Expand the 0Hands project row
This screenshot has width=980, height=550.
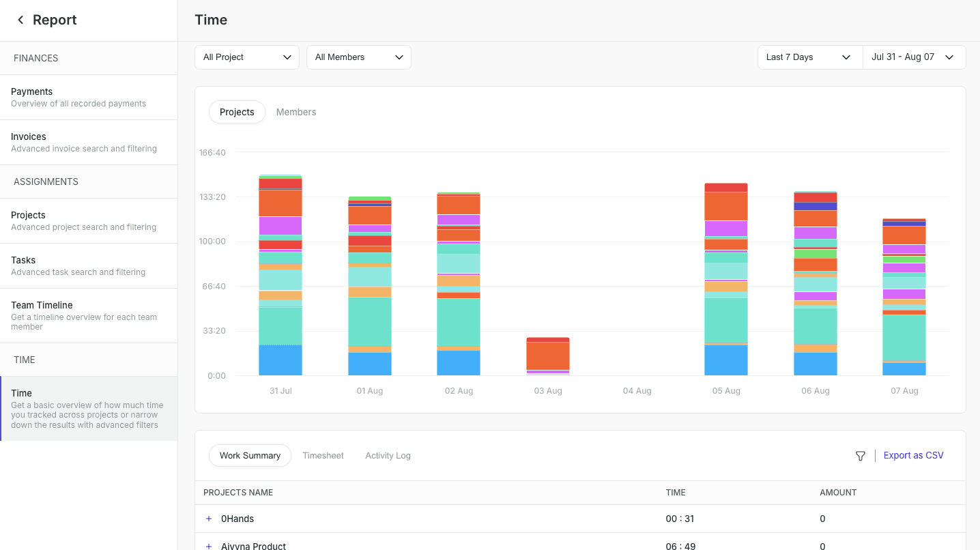[209, 519]
